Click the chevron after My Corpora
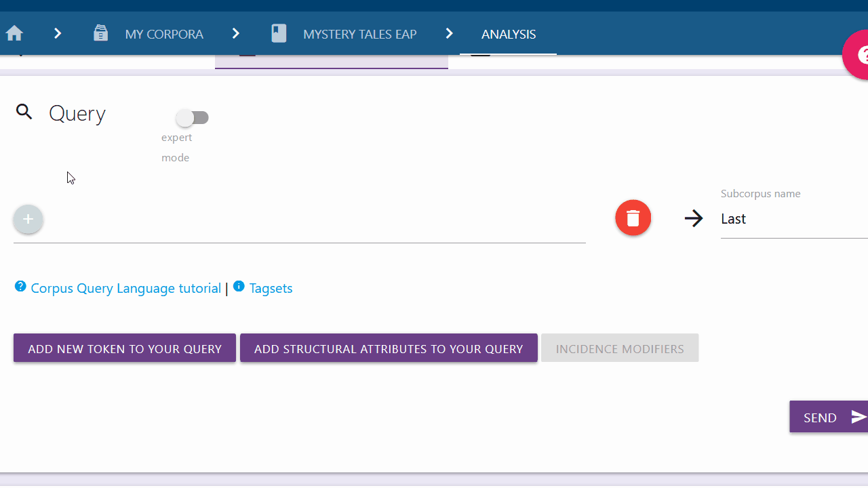 coord(236,33)
